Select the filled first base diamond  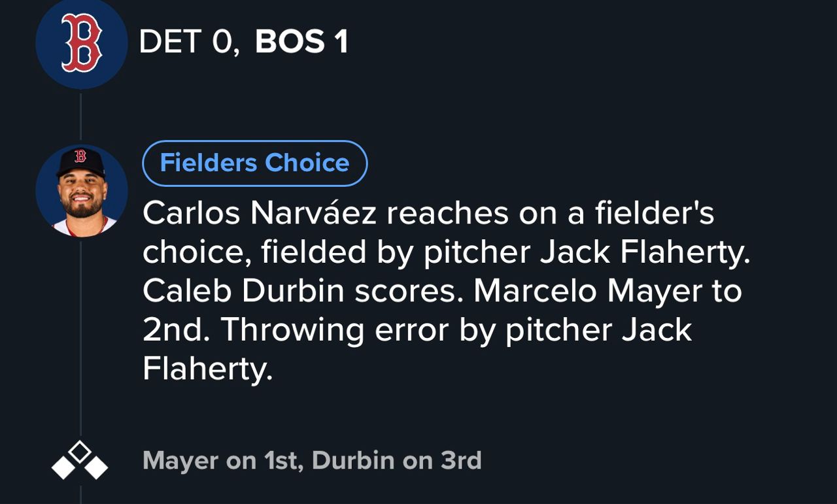click(97, 467)
